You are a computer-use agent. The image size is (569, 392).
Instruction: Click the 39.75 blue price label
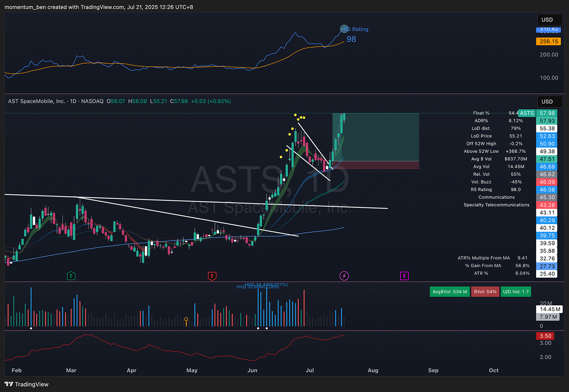click(547, 235)
